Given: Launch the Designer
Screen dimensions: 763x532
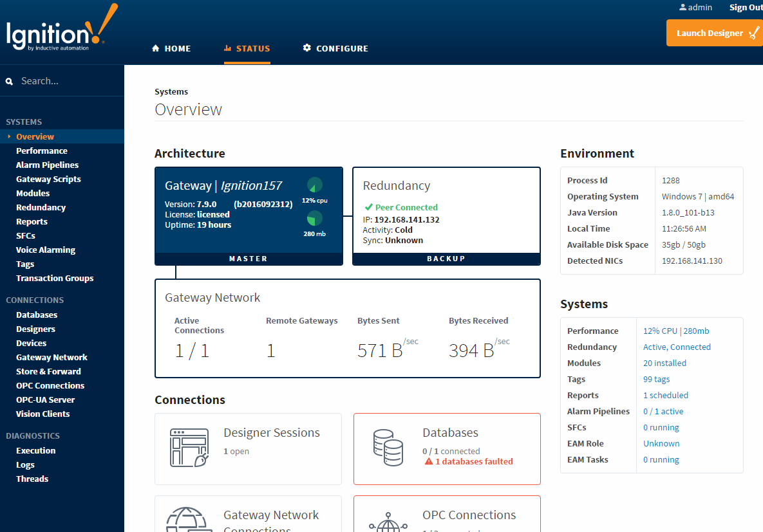Looking at the screenshot, I should click(713, 33).
